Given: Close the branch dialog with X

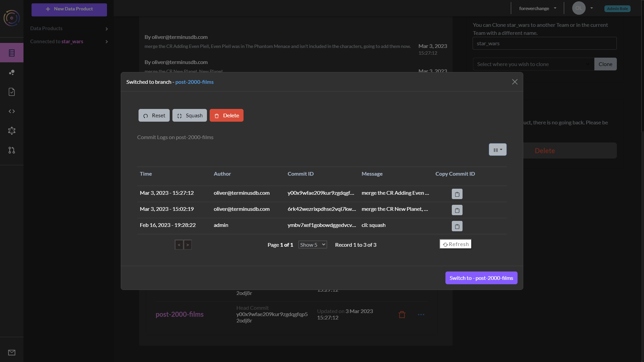Looking at the screenshot, I should (515, 82).
